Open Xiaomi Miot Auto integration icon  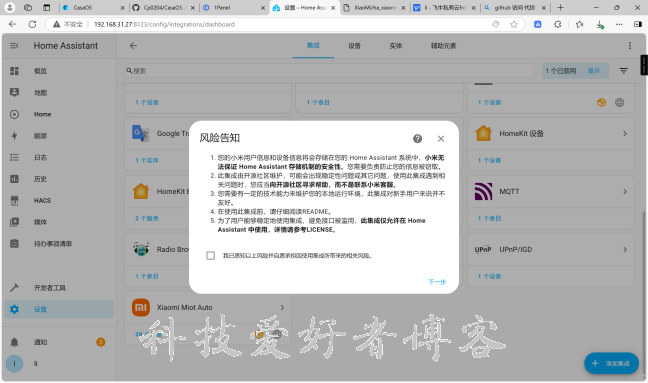(141, 307)
